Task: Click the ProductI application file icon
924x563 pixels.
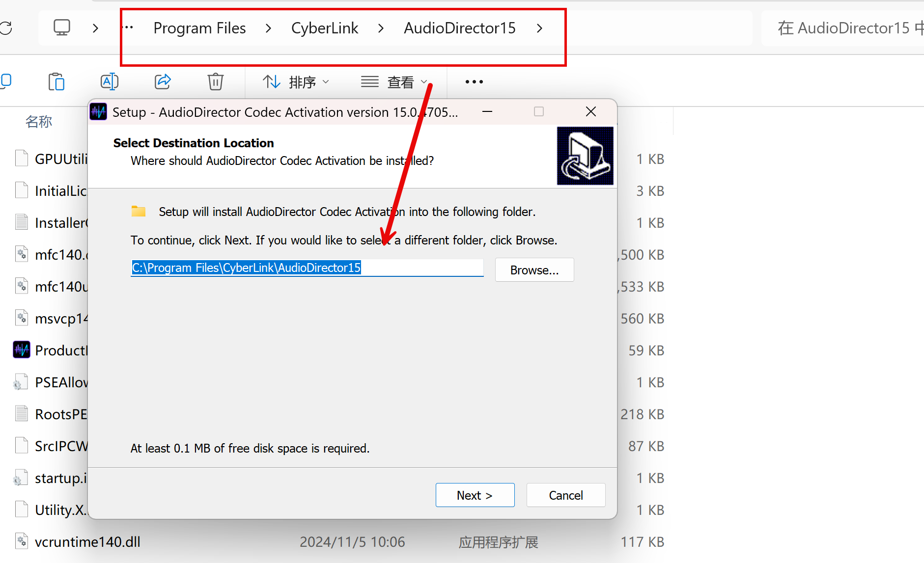Action: (22, 350)
